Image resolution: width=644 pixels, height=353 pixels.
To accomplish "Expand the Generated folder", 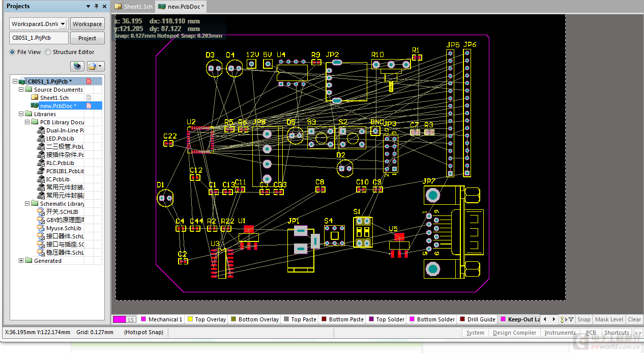I will [x=21, y=261].
